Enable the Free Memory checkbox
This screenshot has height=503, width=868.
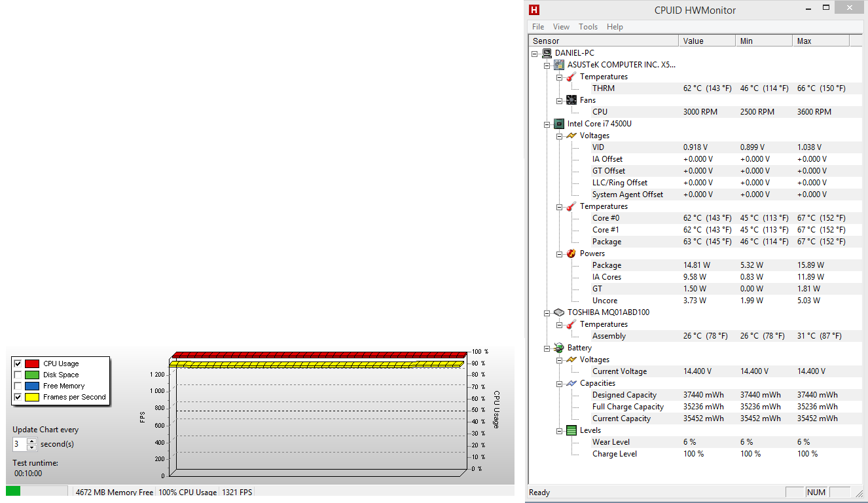pos(18,386)
